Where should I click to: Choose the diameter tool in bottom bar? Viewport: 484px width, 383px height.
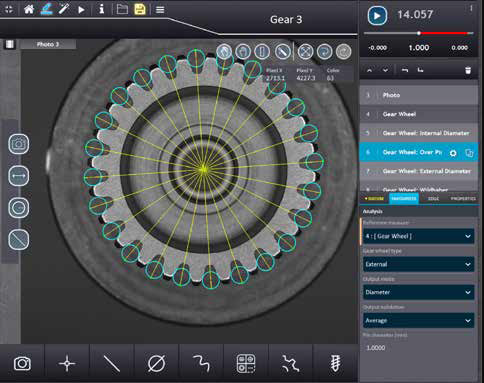point(156,363)
